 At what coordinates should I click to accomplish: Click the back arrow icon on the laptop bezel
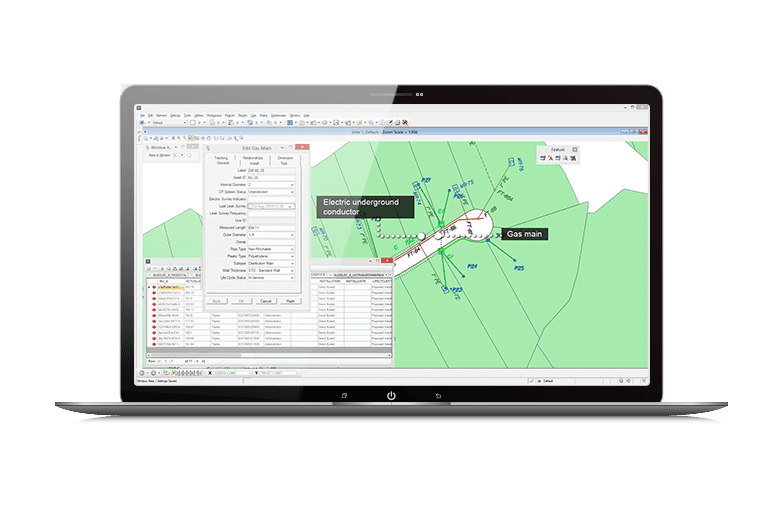[x=438, y=396]
